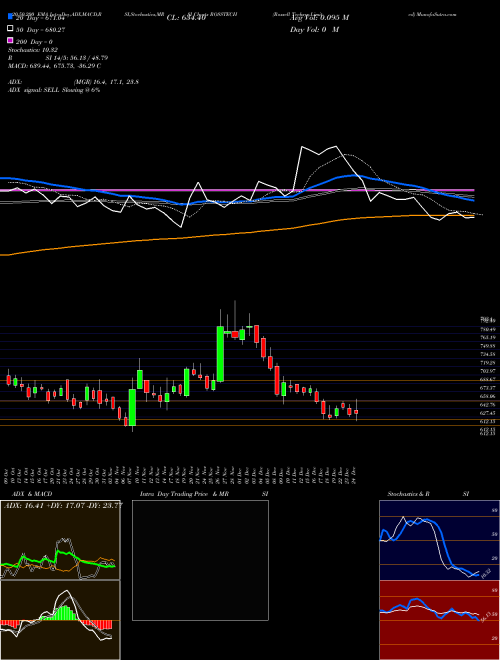
Task: Click the 703.97 price axis label
Action: point(488,371)
